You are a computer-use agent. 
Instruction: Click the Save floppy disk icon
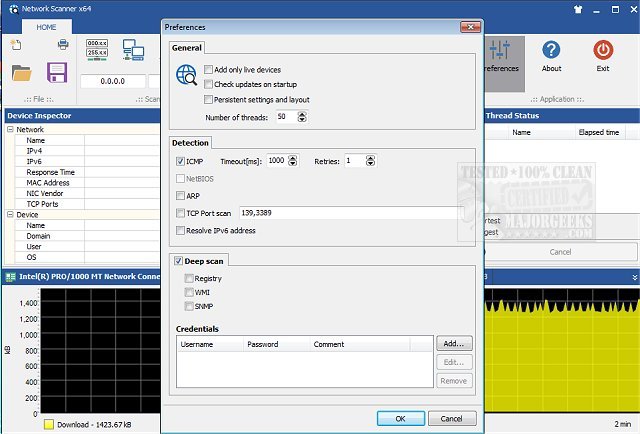pyautogui.click(x=57, y=73)
